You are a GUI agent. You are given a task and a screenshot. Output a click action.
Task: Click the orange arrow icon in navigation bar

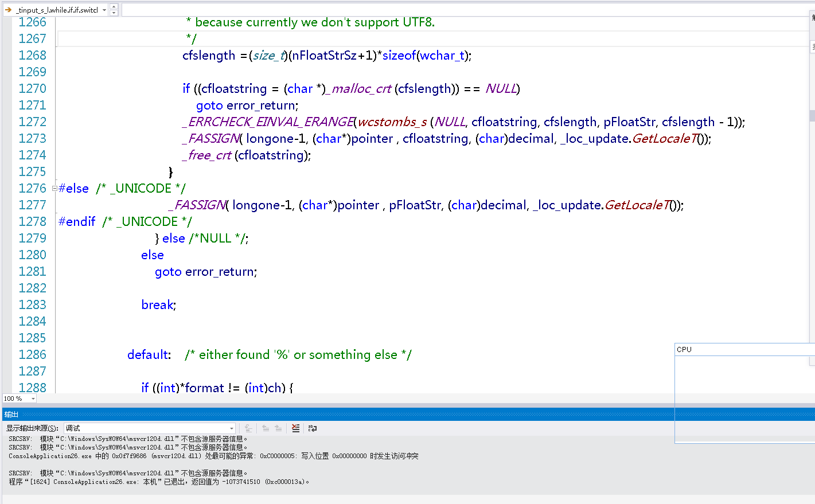(8, 10)
